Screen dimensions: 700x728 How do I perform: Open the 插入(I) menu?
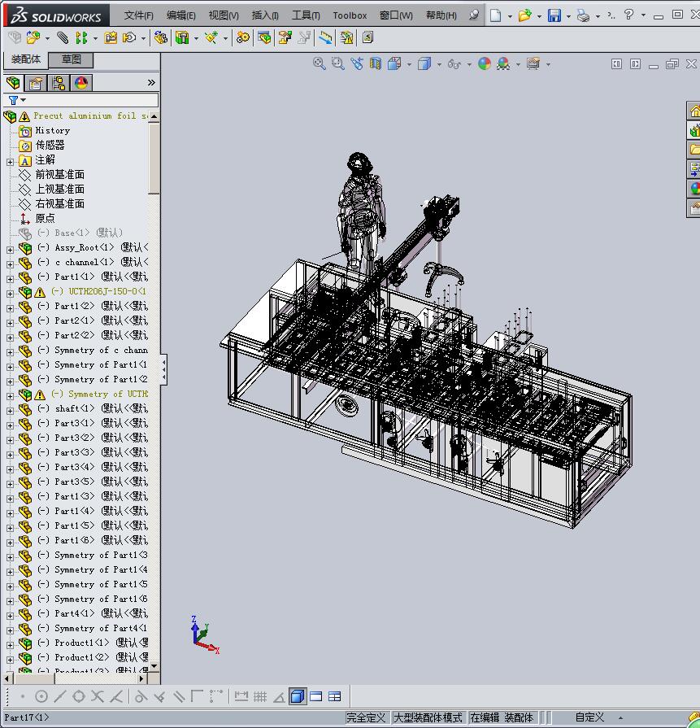coord(264,15)
